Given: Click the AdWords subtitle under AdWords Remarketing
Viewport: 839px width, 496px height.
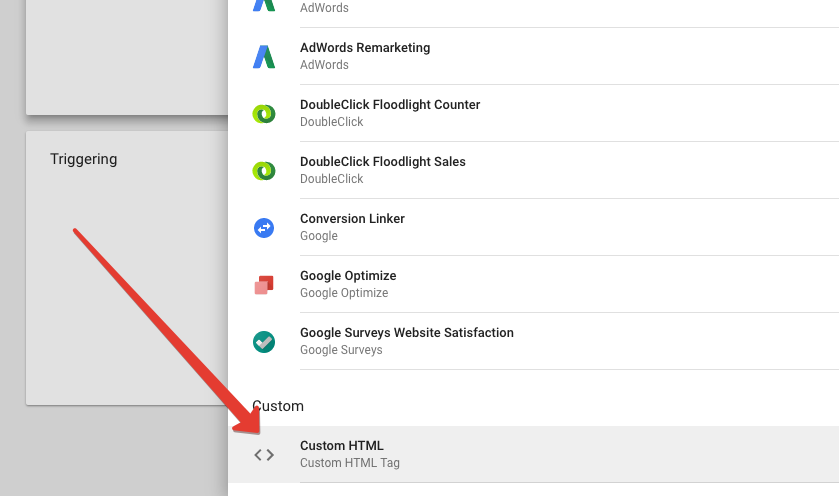Looking at the screenshot, I should (324, 65).
